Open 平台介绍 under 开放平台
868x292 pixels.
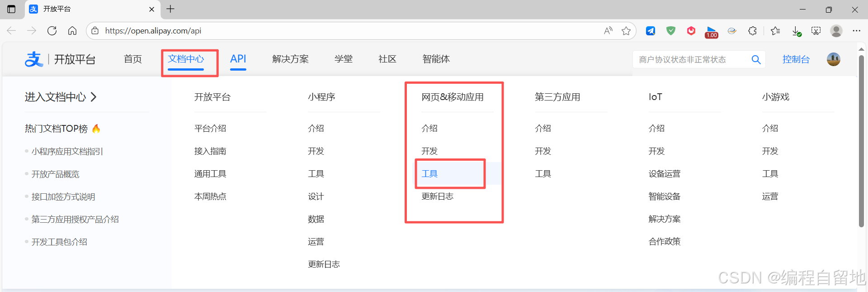pos(210,129)
